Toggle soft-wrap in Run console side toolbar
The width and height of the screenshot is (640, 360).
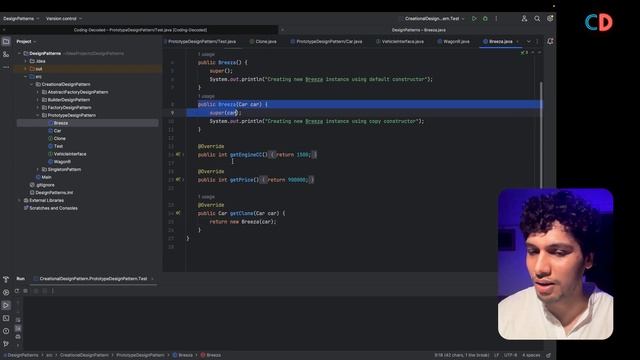point(18,320)
